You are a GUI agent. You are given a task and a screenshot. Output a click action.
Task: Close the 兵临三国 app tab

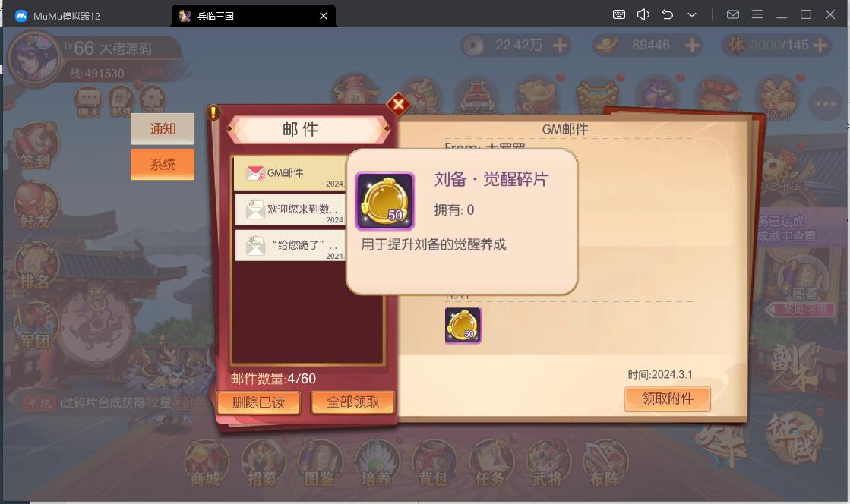click(x=324, y=16)
